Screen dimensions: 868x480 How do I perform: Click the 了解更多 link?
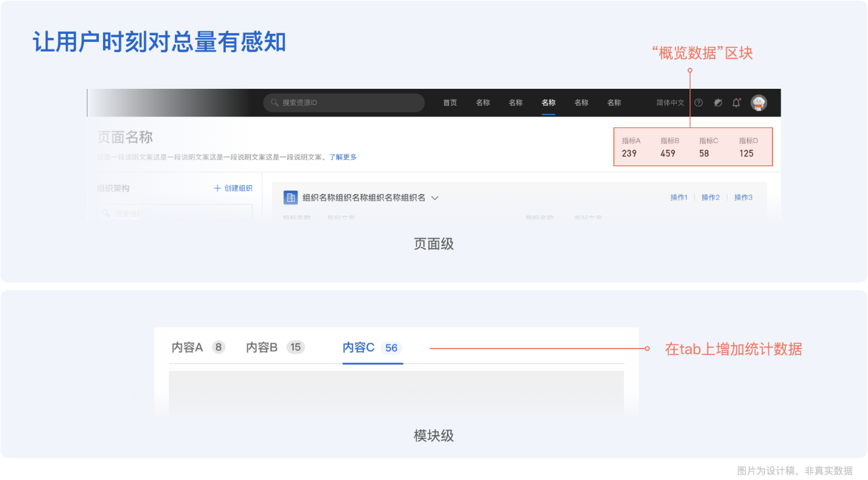tap(343, 157)
